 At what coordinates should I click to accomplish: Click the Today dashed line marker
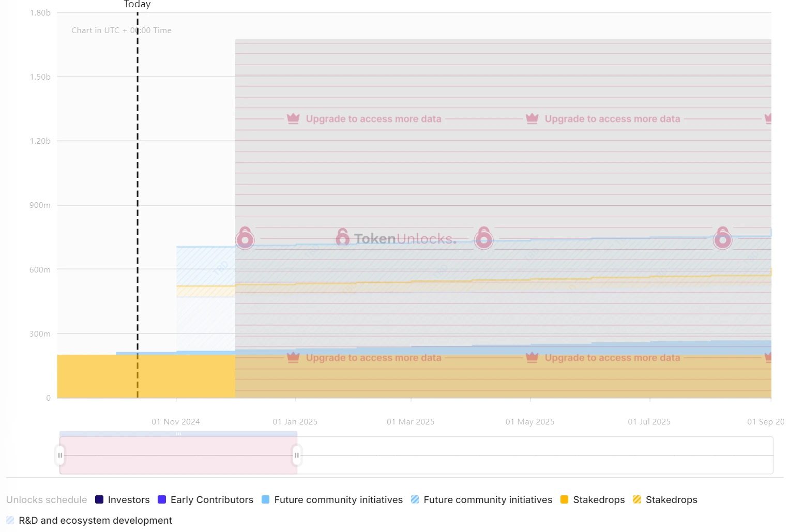coord(138,207)
